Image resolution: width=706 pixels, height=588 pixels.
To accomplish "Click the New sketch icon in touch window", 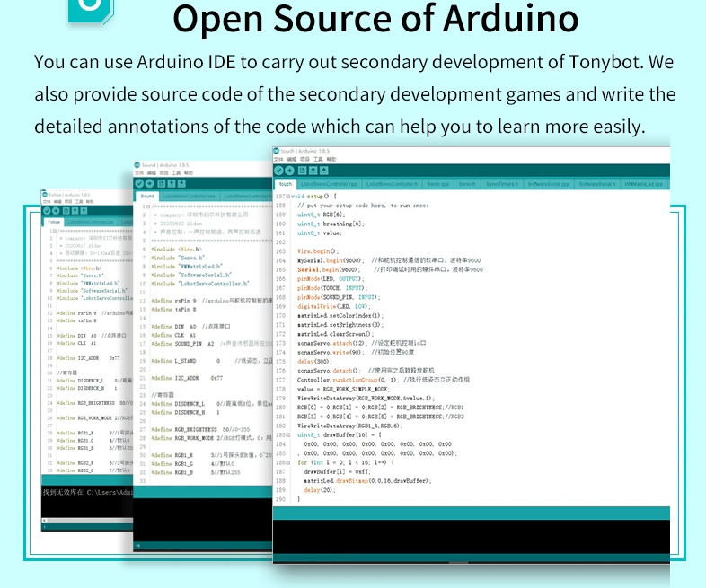I will coord(301,171).
